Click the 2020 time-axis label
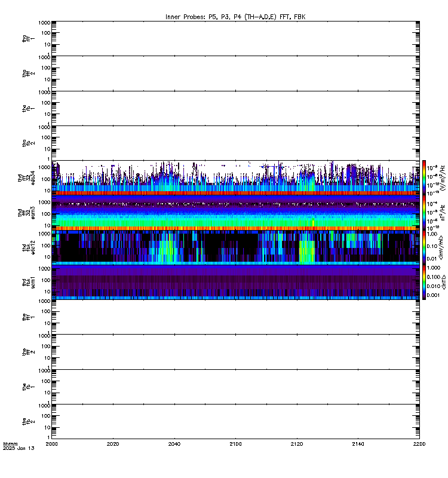The image size is (448, 478). [113, 444]
